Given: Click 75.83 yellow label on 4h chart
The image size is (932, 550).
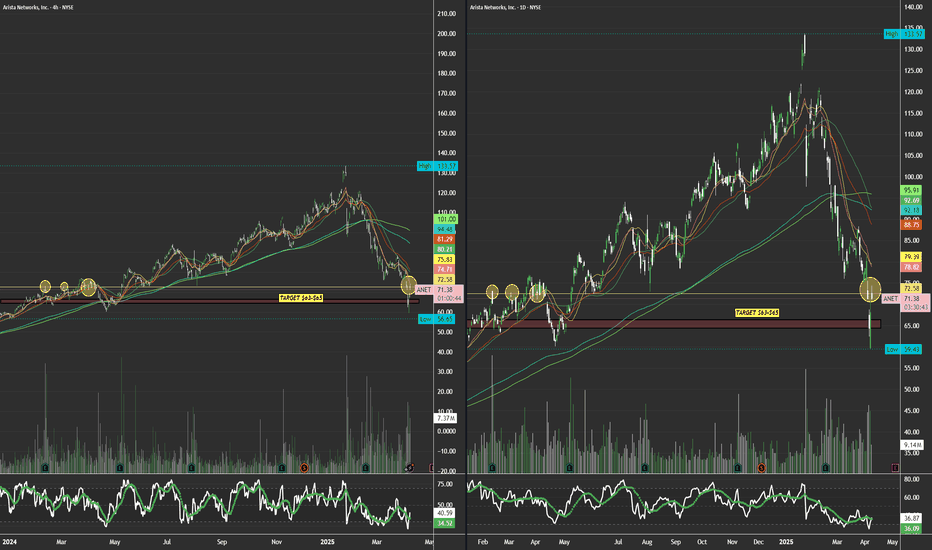Looking at the screenshot, I should click(x=446, y=259).
